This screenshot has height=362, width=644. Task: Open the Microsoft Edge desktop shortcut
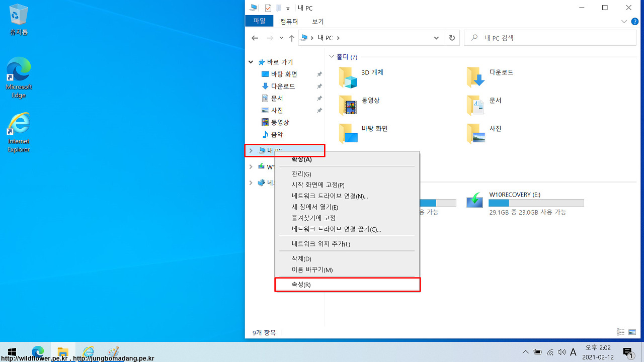click(19, 77)
